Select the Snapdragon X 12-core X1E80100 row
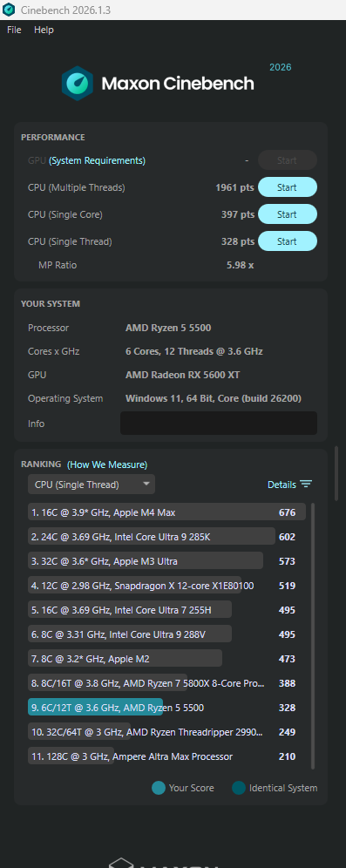 click(x=166, y=586)
